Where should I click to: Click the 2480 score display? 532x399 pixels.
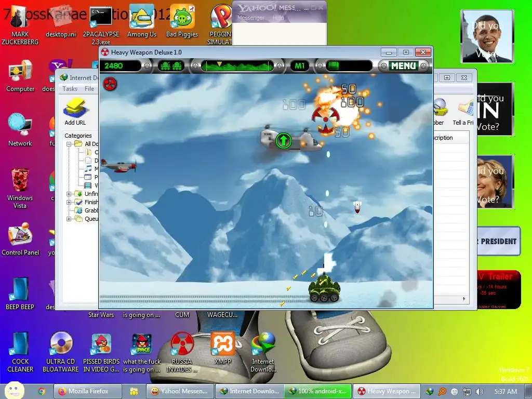coord(121,66)
